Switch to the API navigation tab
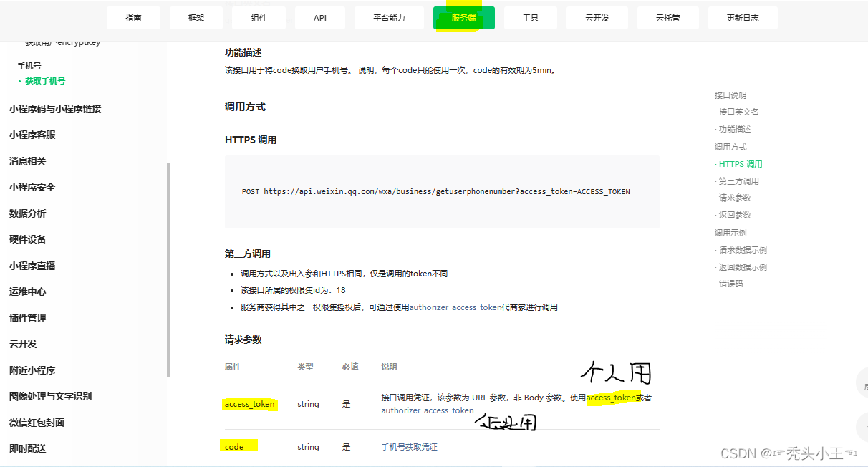 [319, 18]
